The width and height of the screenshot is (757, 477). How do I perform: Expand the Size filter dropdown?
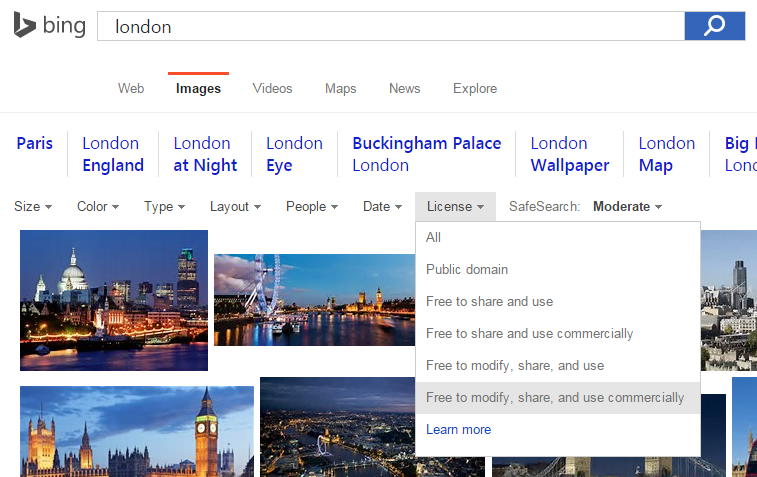pos(33,207)
